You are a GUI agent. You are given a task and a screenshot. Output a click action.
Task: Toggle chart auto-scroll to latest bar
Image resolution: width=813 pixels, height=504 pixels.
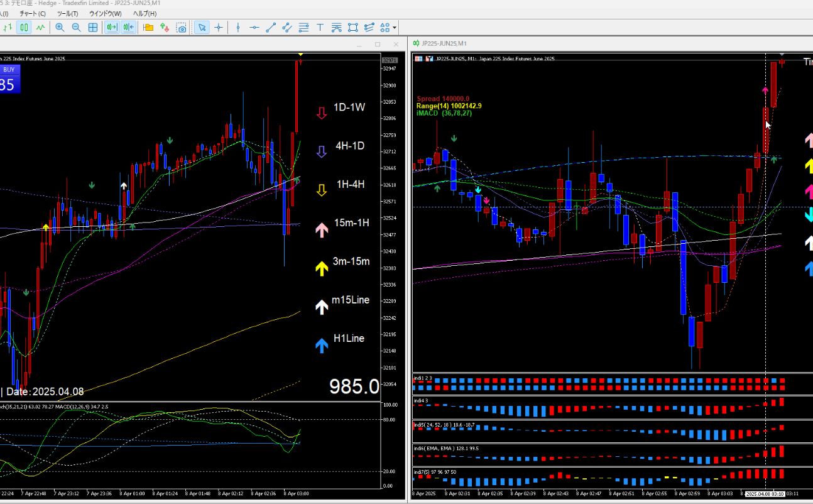pos(112,27)
